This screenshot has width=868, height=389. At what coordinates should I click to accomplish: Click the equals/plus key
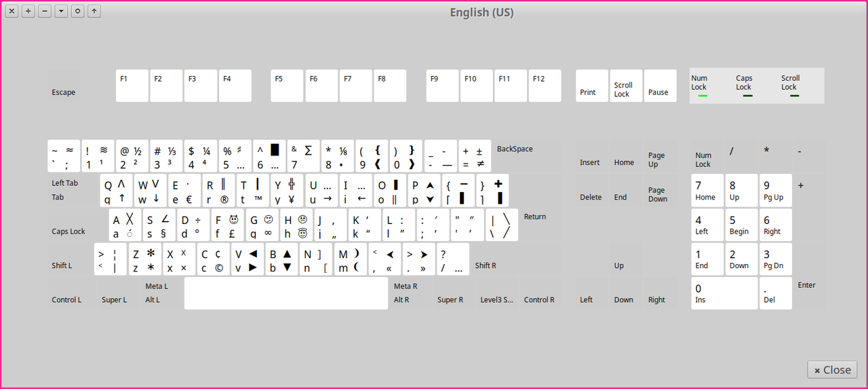(475, 157)
